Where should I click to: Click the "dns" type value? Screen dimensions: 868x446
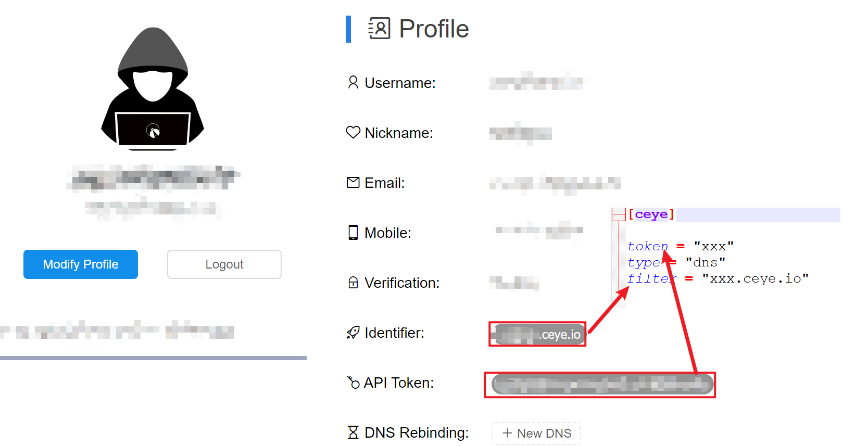[x=706, y=262]
